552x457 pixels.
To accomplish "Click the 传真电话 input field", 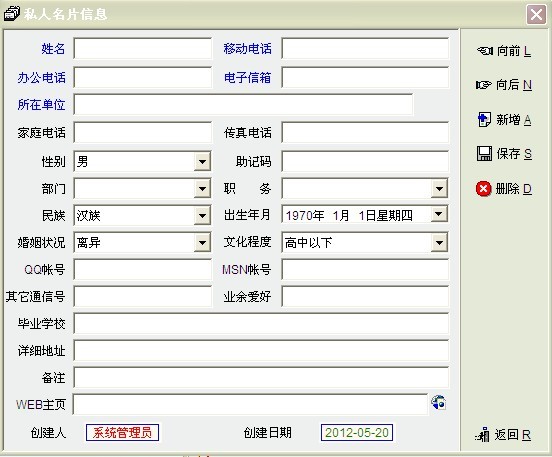I will (x=365, y=133).
